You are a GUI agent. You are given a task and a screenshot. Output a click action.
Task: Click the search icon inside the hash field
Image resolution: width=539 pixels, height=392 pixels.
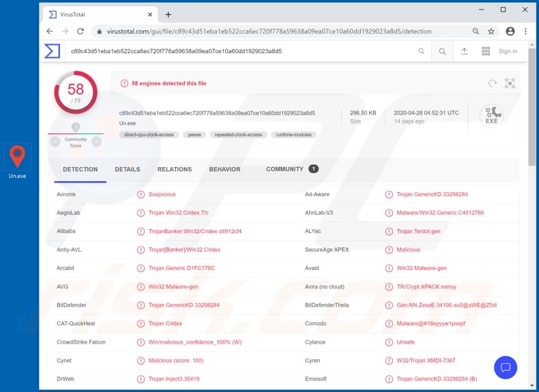click(421, 51)
